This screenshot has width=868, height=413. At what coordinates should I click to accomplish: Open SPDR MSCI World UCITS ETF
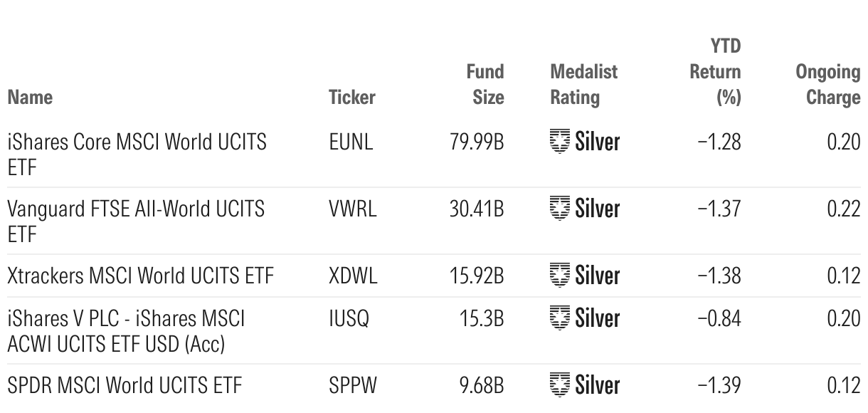click(125, 386)
